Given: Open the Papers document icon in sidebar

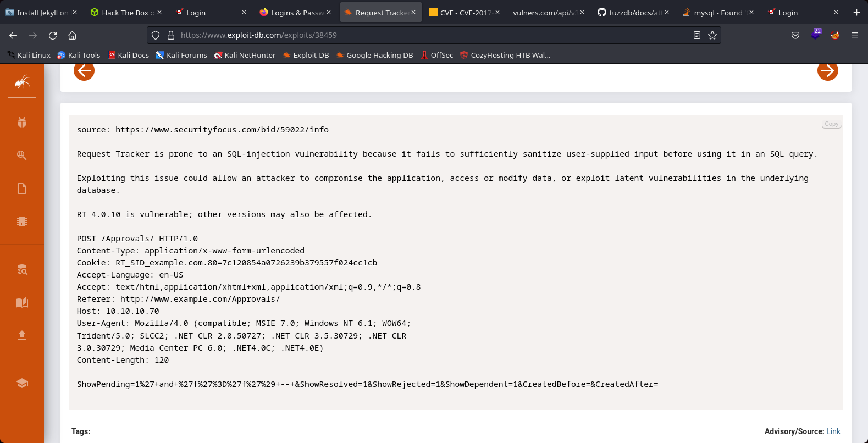Looking at the screenshot, I should 22,189.
